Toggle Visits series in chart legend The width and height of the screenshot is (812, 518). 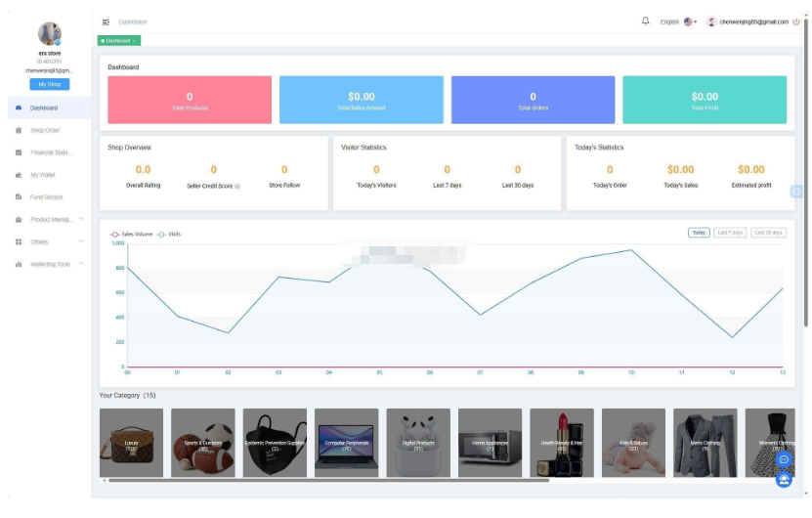(x=170, y=235)
